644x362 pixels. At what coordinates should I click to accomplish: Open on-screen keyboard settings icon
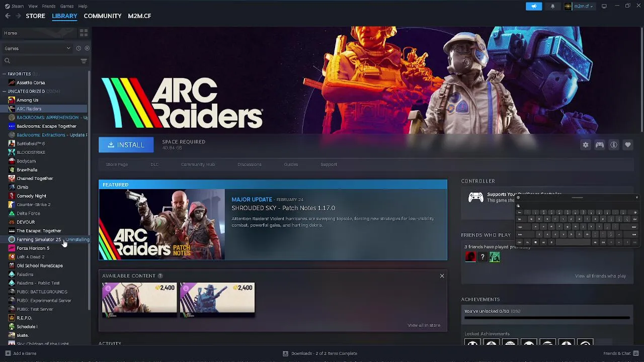point(518,198)
